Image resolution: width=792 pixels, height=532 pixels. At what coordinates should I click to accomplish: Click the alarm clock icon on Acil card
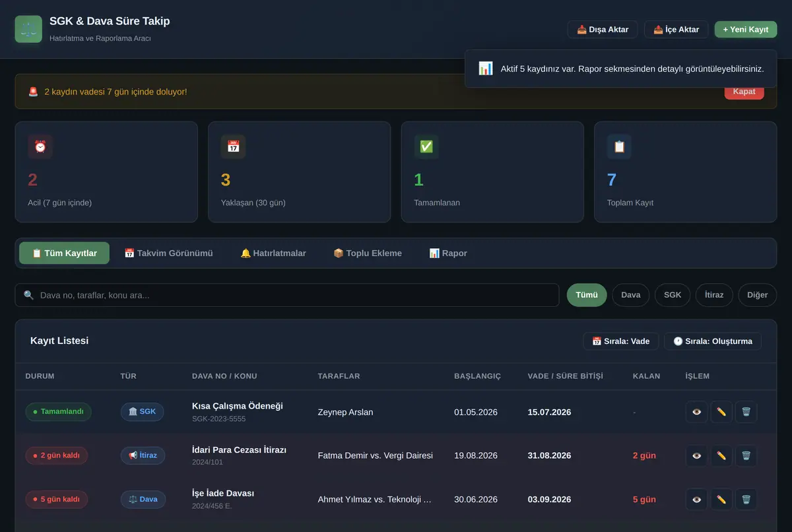click(40, 147)
